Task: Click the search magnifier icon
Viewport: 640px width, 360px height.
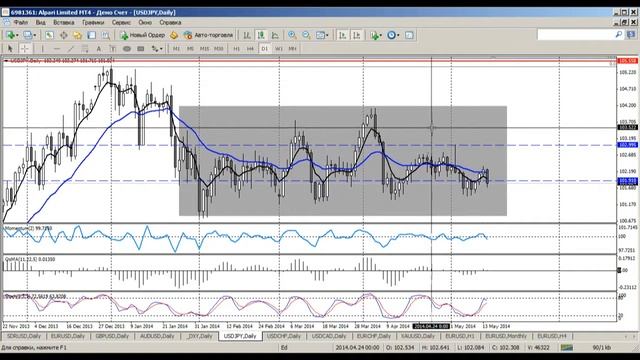Action: click(x=619, y=35)
